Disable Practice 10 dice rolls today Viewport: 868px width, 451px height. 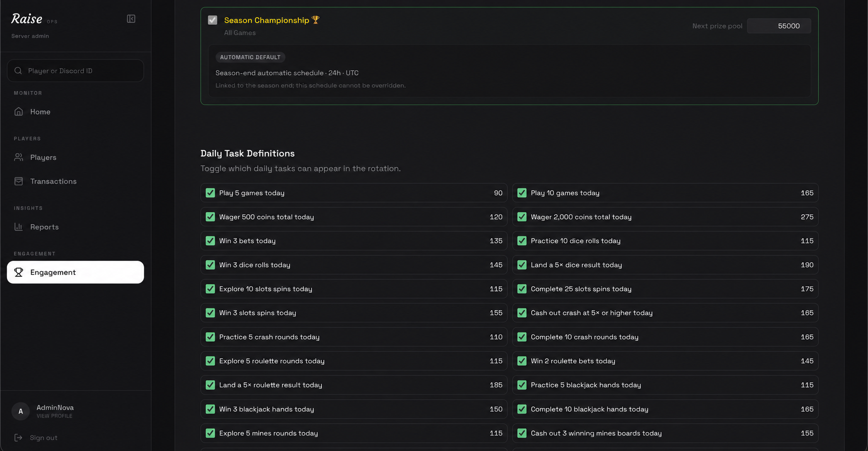click(522, 241)
